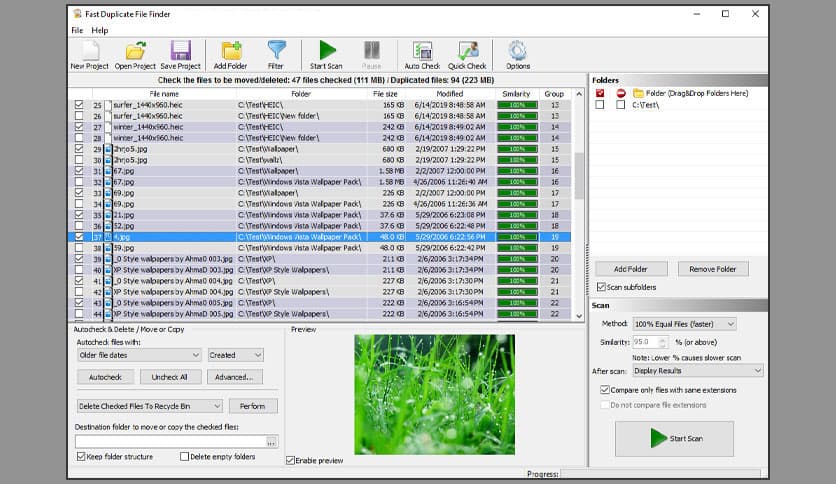Image resolution: width=836 pixels, height=484 pixels.
Task: Click the New Project toolbar icon
Action: [90, 51]
